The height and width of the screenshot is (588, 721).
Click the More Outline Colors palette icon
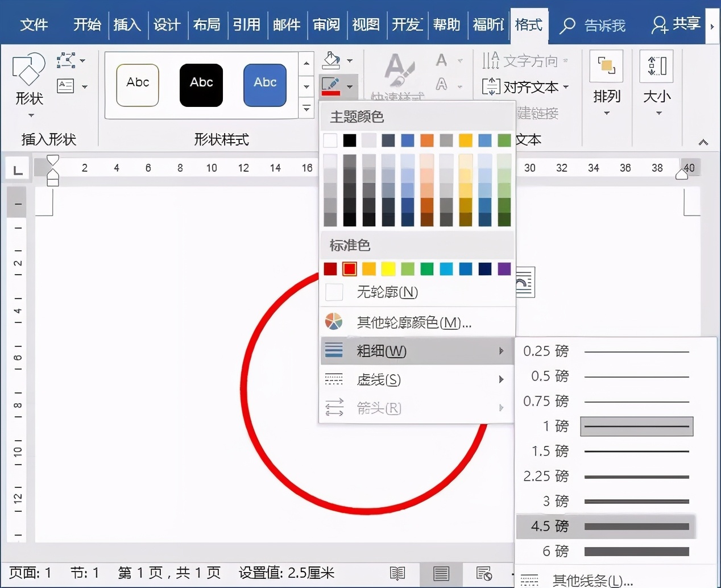334,322
